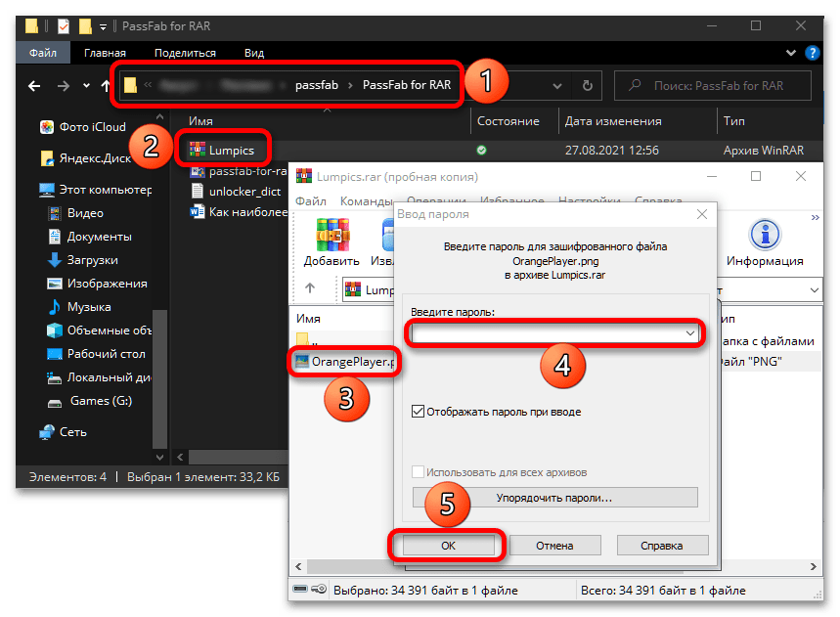Click the WinRAR Добавить (Add) toolbar icon
Viewport: 840px width, 617px height.
click(x=332, y=241)
